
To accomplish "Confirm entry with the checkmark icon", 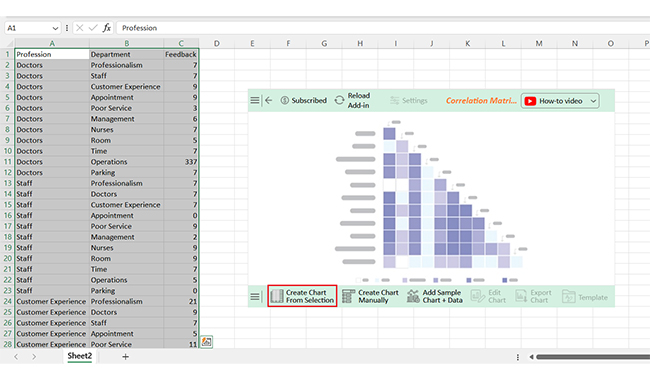I will [93, 28].
